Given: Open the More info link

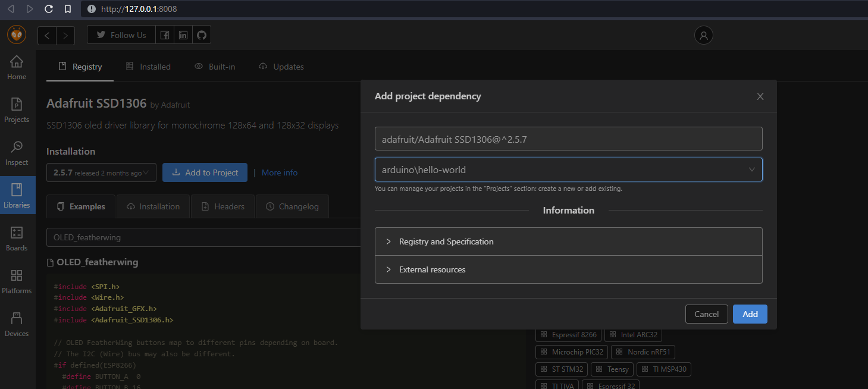Looking at the screenshot, I should point(280,172).
